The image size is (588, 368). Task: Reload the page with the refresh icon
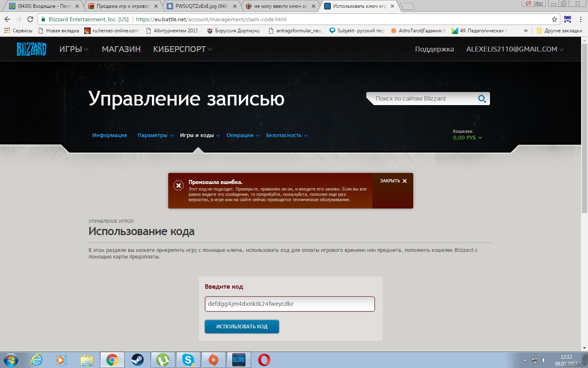pos(30,19)
